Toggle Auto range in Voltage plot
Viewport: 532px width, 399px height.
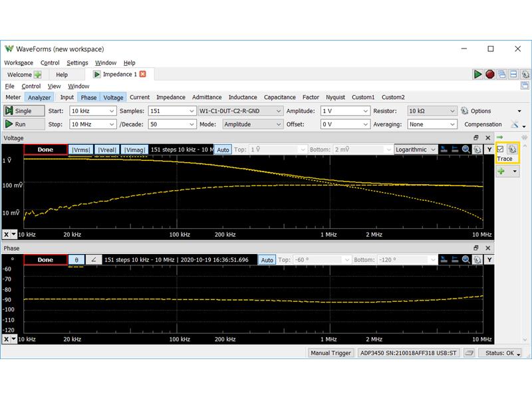pos(223,150)
